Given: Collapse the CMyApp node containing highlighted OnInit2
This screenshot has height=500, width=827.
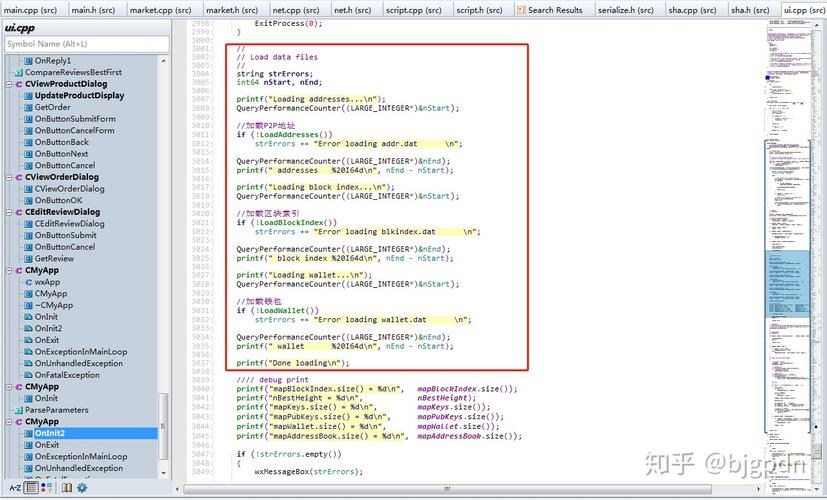Looking at the screenshot, I should coord(9,421).
